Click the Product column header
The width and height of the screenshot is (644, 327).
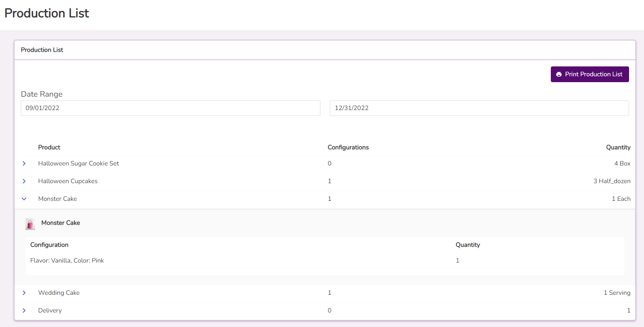click(49, 147)
